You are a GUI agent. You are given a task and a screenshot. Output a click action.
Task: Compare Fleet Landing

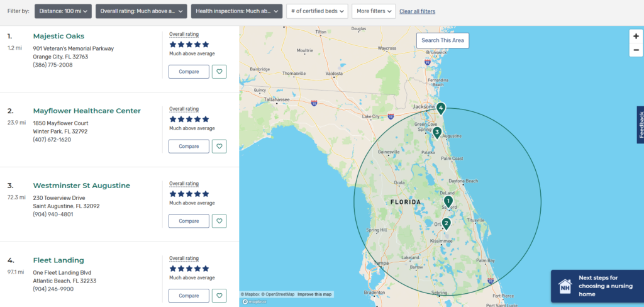[x=189, y=296]
